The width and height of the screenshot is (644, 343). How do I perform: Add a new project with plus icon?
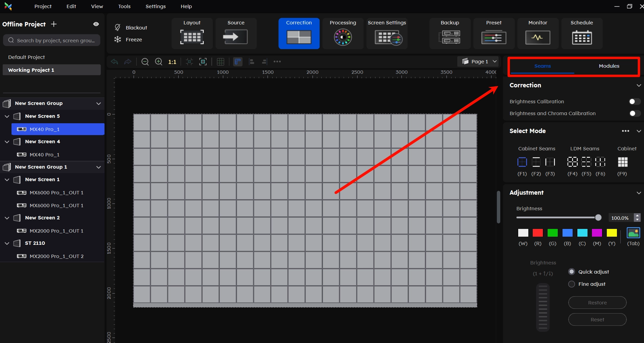[54, 24]
